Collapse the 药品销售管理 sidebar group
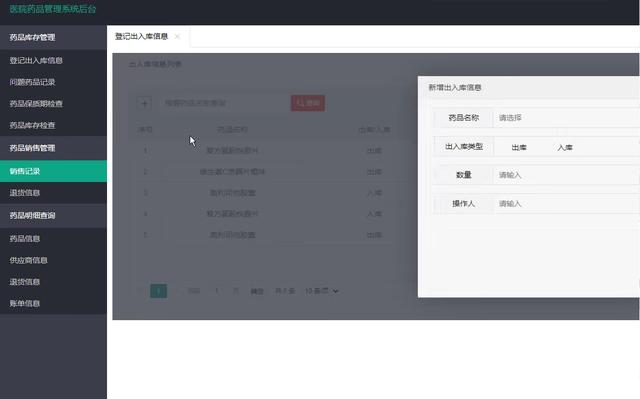Image resolution: width=640 pixels, height=399 pixels. click(53, 148)
